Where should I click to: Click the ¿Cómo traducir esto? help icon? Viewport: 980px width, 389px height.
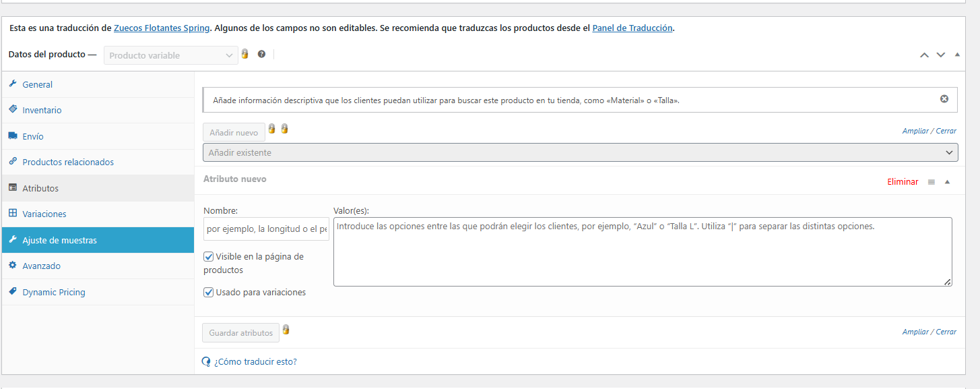207,362
